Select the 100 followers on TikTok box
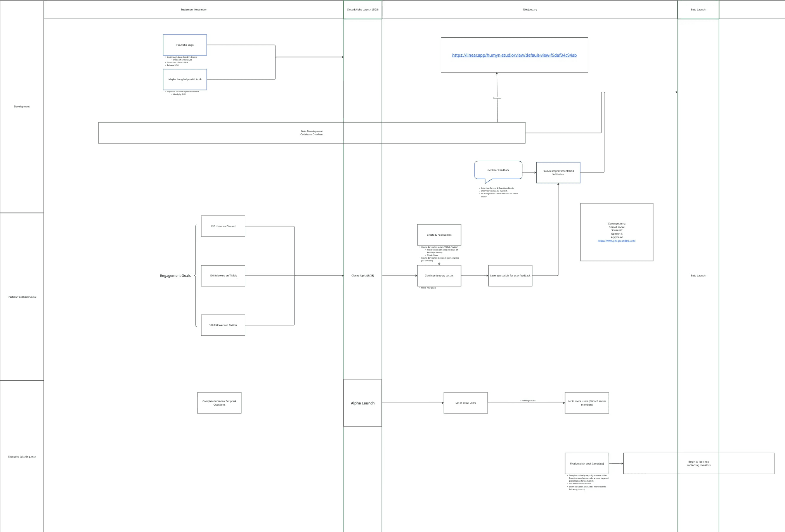 (223, 276)
